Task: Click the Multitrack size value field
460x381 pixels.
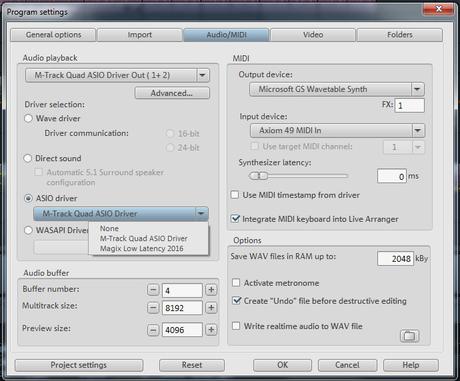Action: click(x=182, y=308)
